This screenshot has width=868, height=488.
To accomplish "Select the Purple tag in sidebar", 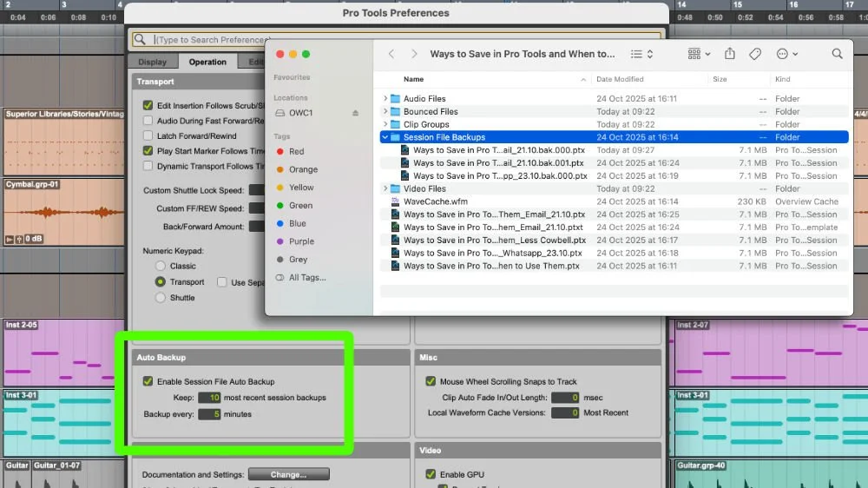I will click(x=301, y=241).
